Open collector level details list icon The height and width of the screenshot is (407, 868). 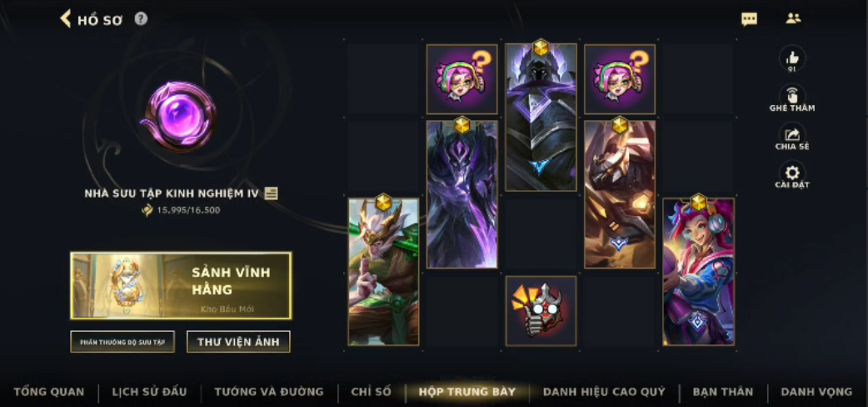tap(272, 193)
